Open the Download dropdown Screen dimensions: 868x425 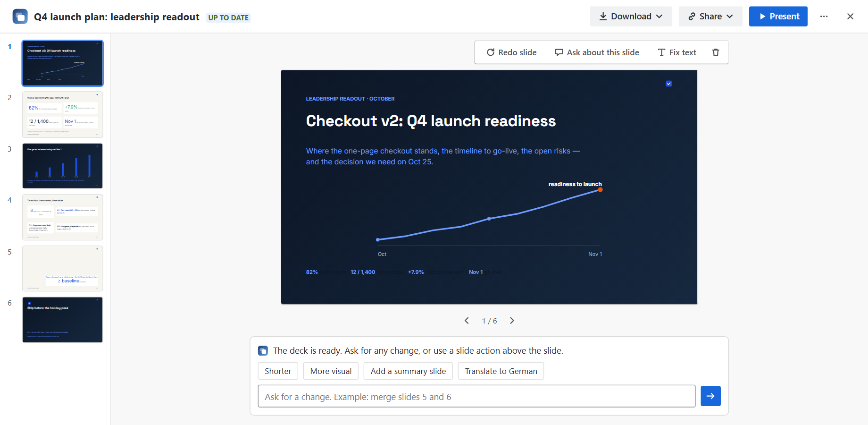click(x=631, y=17)
